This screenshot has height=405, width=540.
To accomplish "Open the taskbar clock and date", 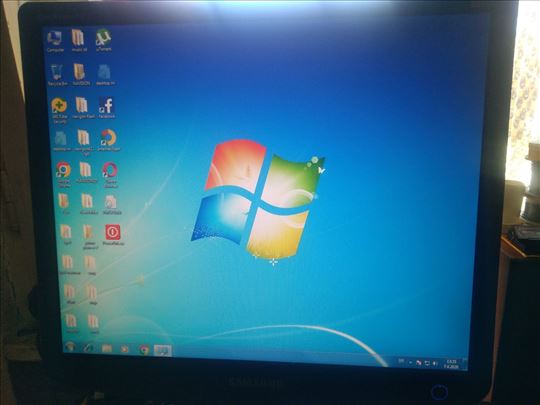I will 451,364.
